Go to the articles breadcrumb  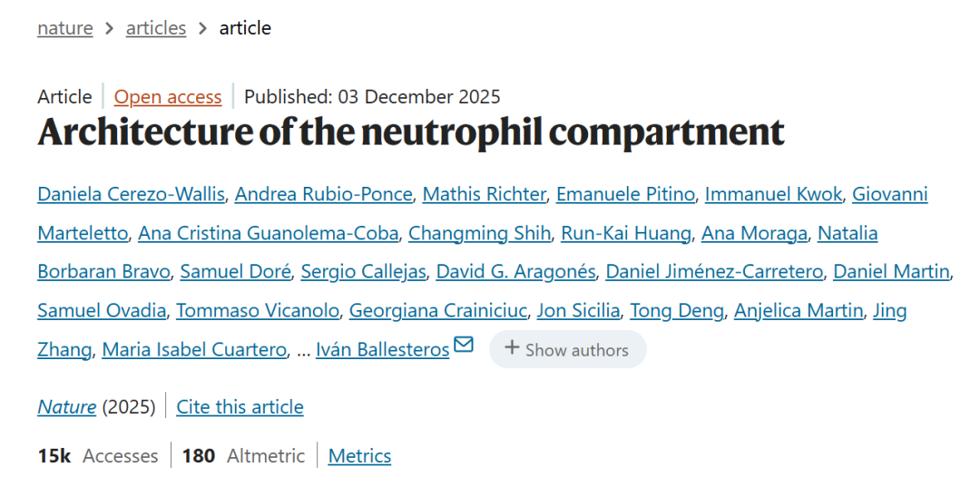(156, 28)
